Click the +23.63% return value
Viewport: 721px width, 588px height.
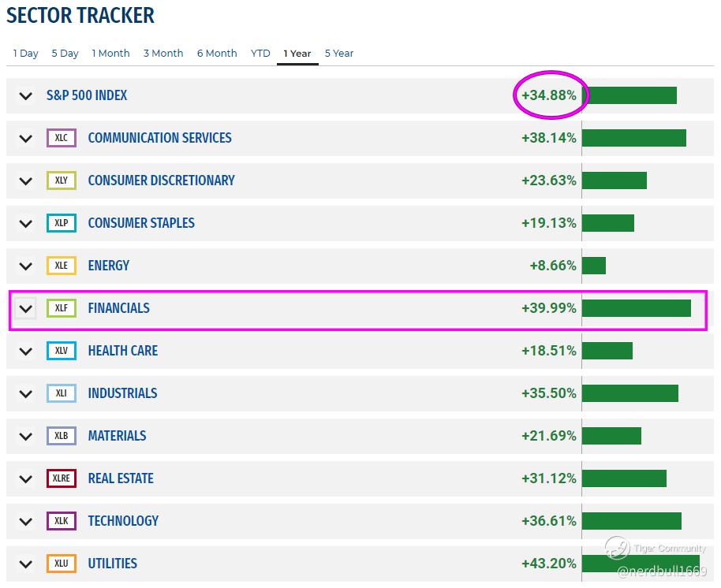coord(548,180)
